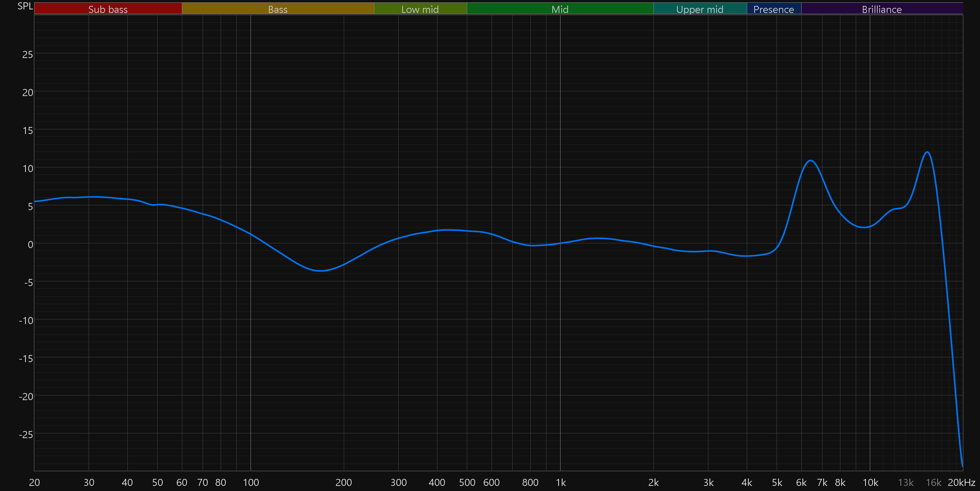Viewport: 980px width, 491px height.
Task: Click the 1k frequency axis label
Action: point(561,482)
